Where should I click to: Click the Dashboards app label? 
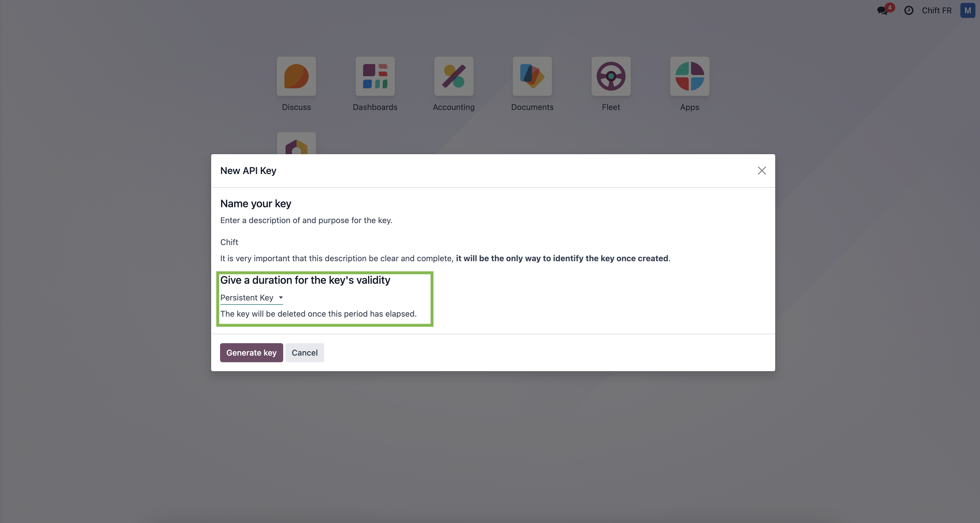375,107
